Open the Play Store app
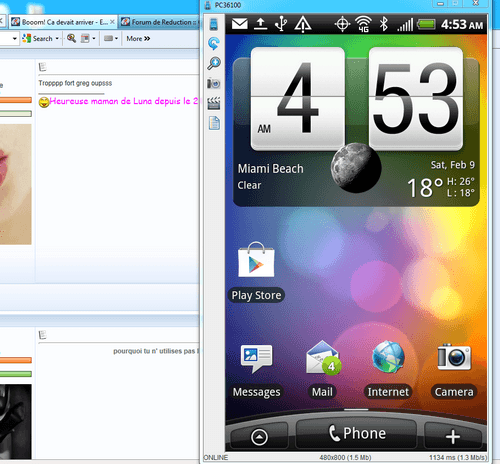Screen dimensions: 500x464 256,272
